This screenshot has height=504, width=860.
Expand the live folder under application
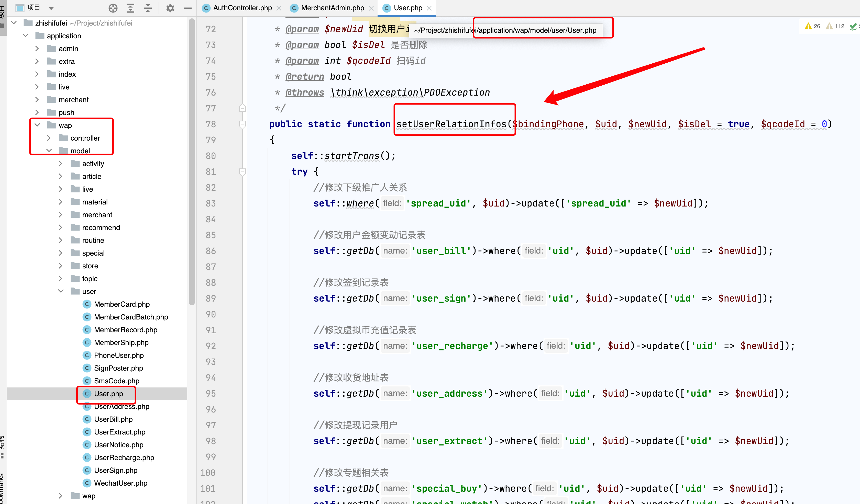click(37, 87)
